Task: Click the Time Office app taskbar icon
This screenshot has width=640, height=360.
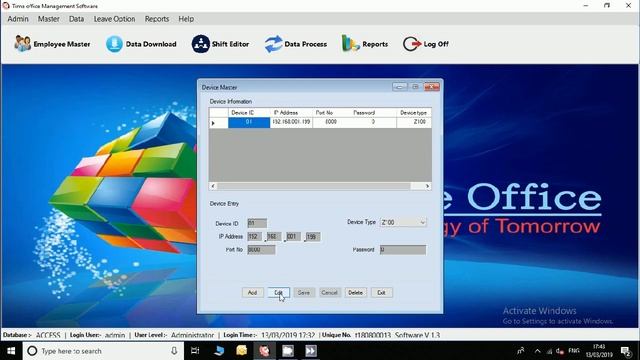Action: (264, 351)
